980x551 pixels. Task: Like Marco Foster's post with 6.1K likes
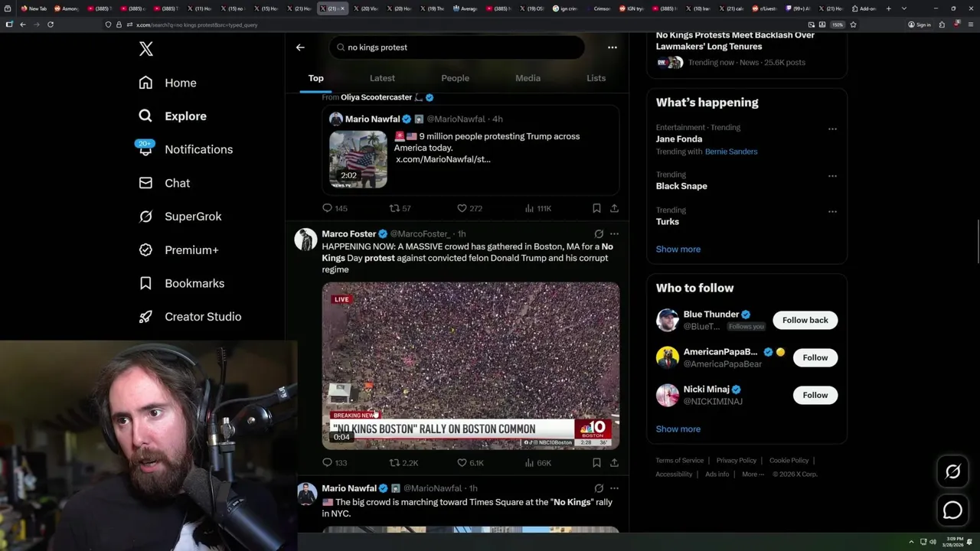[470, 463]
